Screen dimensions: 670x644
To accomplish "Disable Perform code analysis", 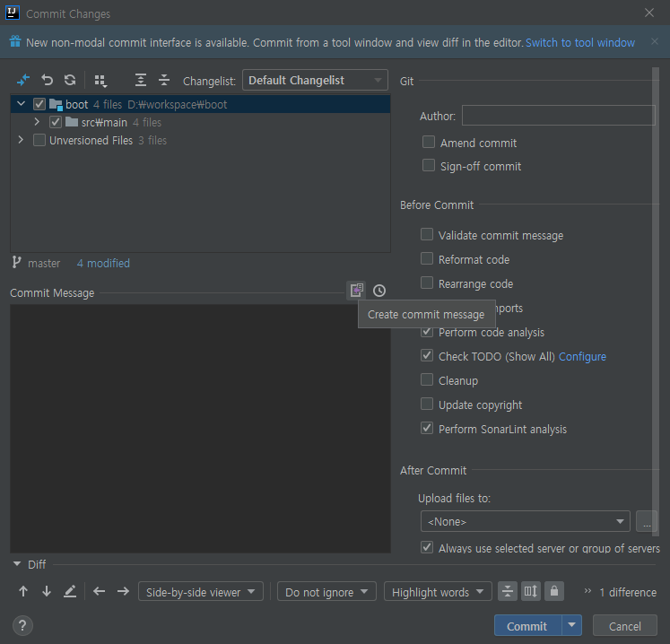I will pos(427,332).
